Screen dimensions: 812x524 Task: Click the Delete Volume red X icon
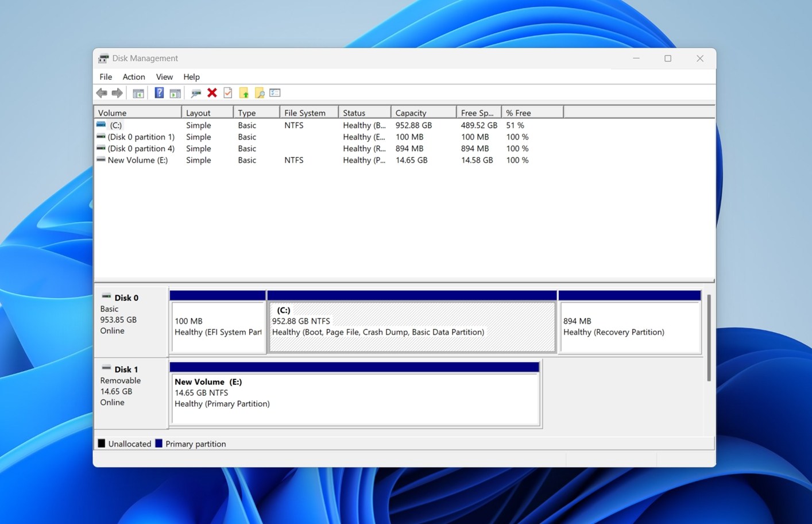(x=212, y=93)
